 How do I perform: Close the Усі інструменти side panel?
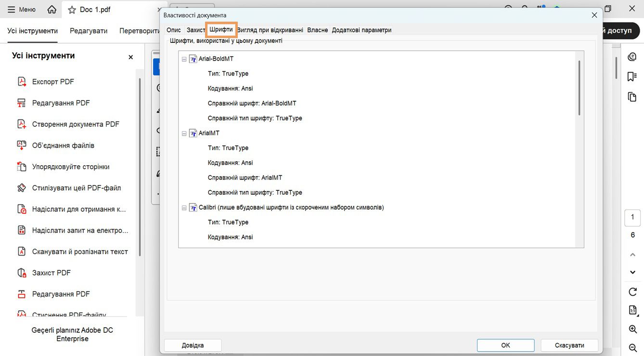(x=130, y=57)
